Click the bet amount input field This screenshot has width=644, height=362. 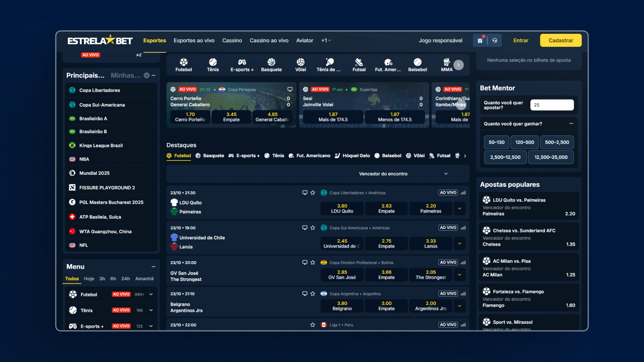click(x=552, y=105)
